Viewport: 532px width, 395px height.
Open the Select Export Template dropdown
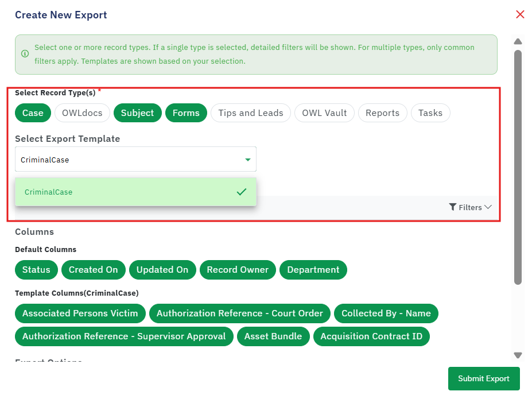(x=135, y=159)
